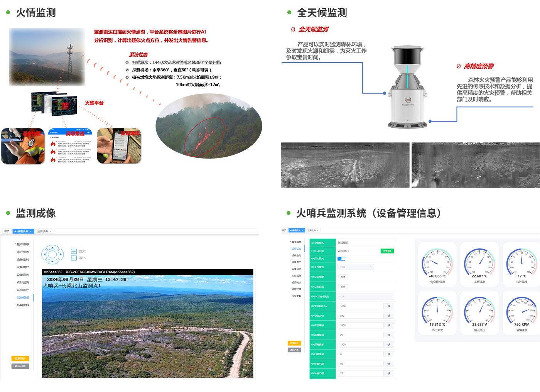Click send icon next to 设备方位 value 249
The image size is (540, 392).
coord(389,316)
